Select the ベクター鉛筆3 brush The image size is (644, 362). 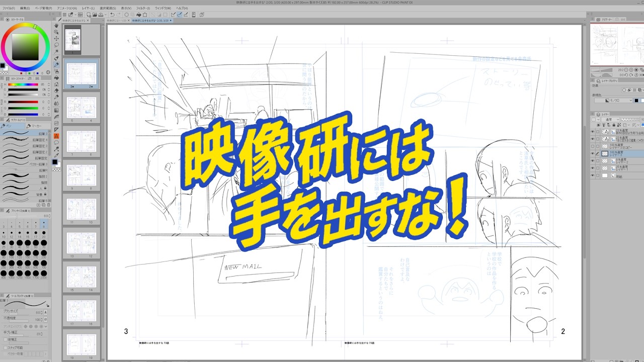point(25,163)
